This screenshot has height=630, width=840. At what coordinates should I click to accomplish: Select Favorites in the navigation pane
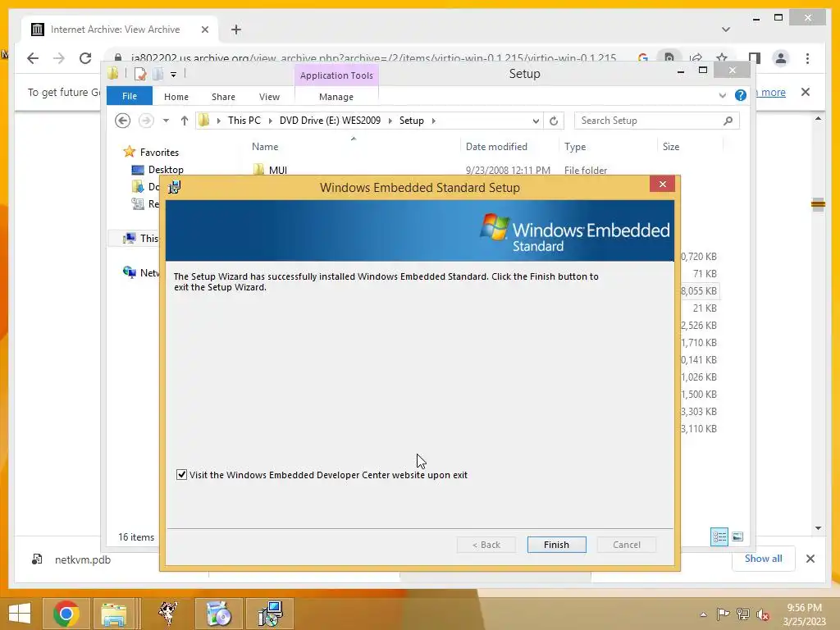coord(159,152)
